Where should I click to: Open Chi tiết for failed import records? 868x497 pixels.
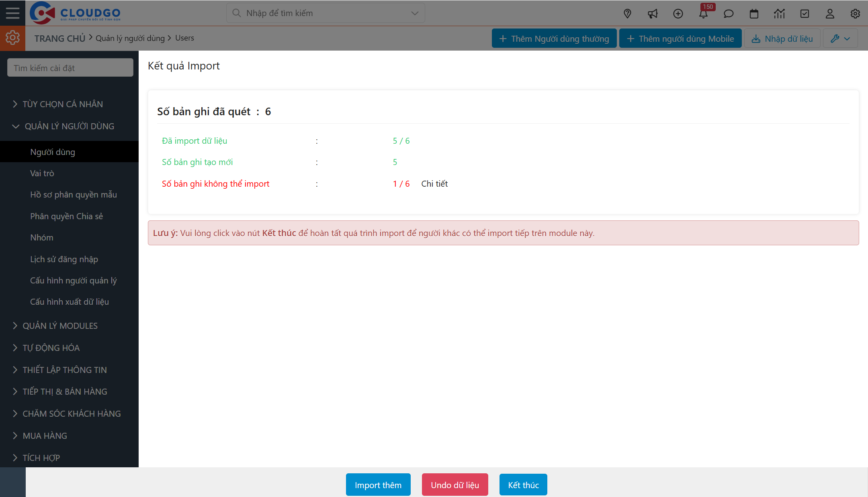(x=434, y=183)
